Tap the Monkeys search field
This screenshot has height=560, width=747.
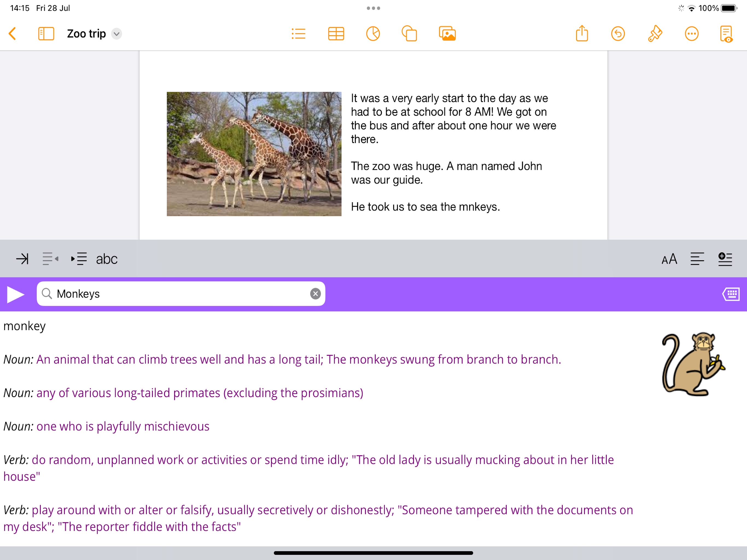[181, 294]
